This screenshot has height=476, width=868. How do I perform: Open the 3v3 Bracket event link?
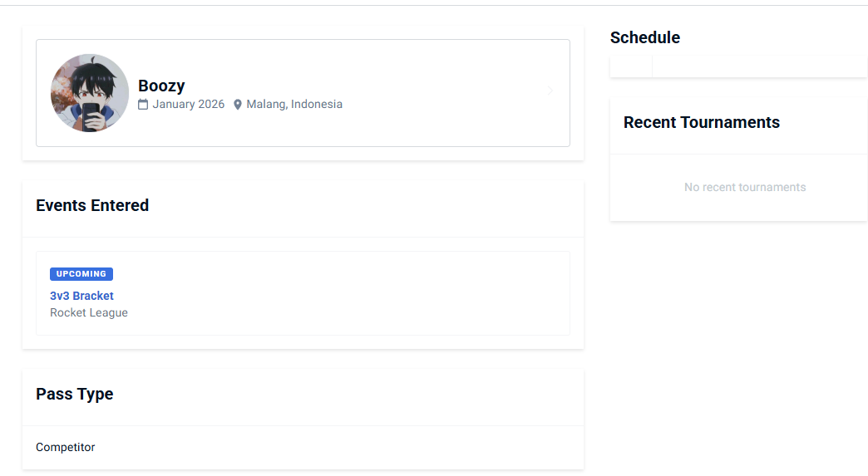click(x=81, y=296)
